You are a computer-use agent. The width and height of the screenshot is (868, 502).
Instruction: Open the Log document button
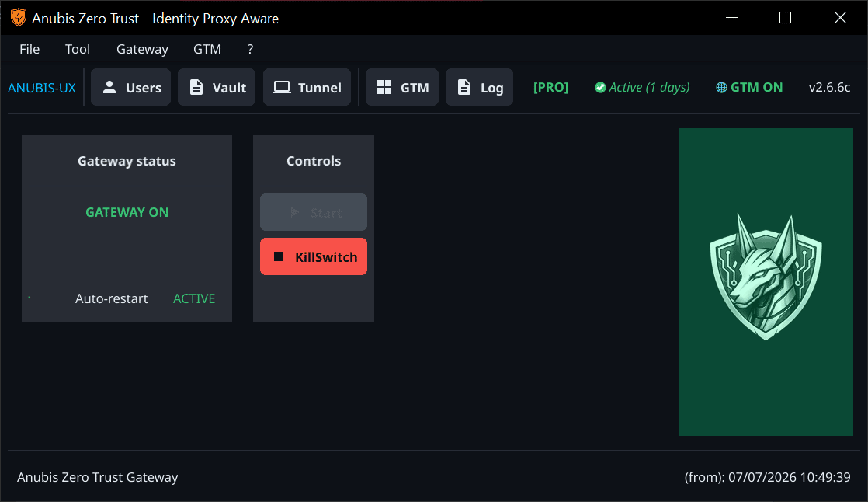(x=479, y=87)
